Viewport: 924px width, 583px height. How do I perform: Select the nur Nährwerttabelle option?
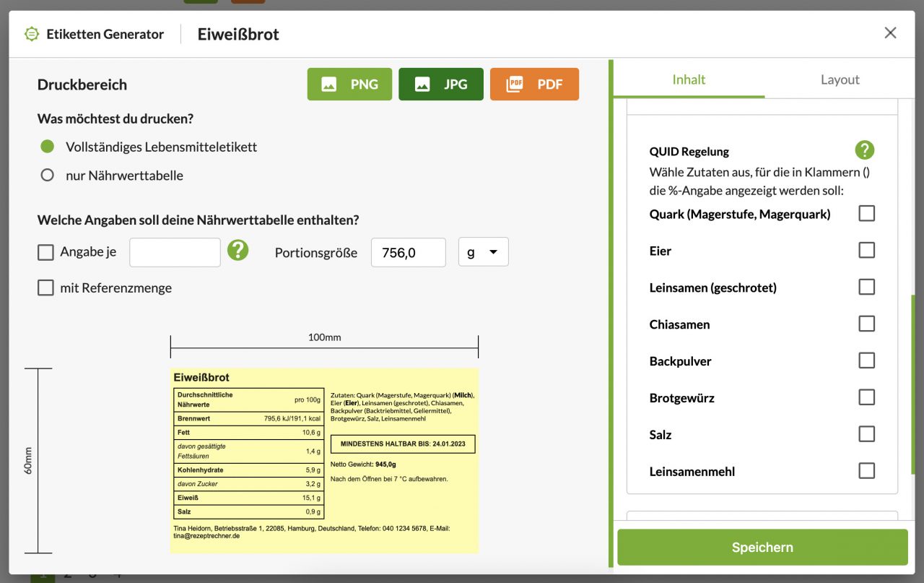[47, 175]
